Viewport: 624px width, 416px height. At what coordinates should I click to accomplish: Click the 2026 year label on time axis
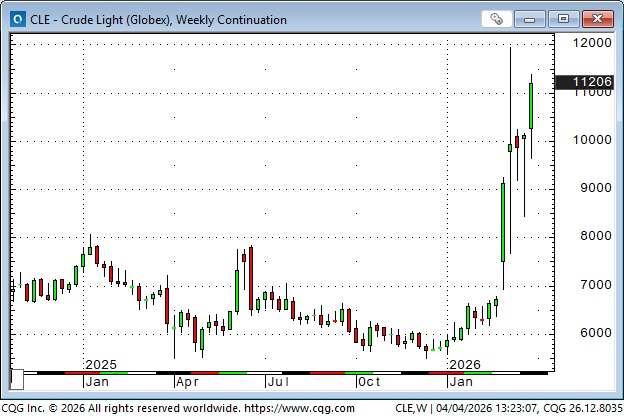466,364
